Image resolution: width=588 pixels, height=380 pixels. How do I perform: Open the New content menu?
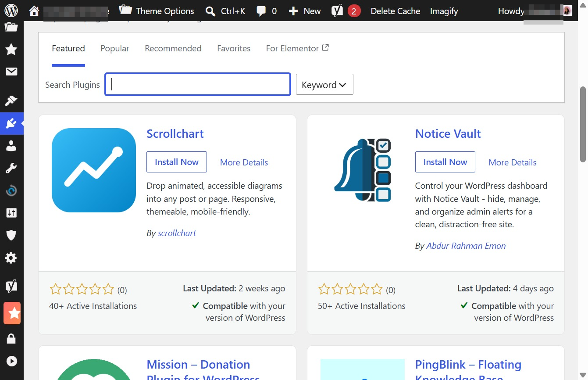[x=305, y=11]
